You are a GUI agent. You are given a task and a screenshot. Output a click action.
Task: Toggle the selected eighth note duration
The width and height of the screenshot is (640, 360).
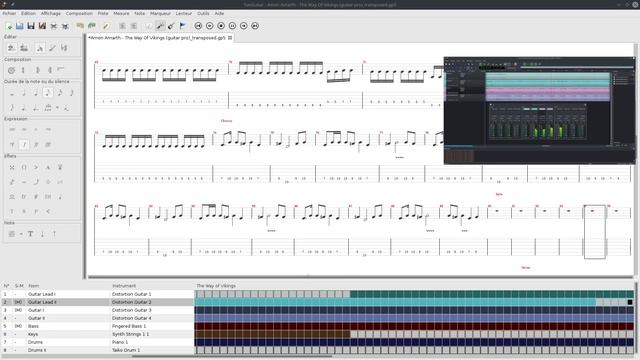(x=48, y=93)
